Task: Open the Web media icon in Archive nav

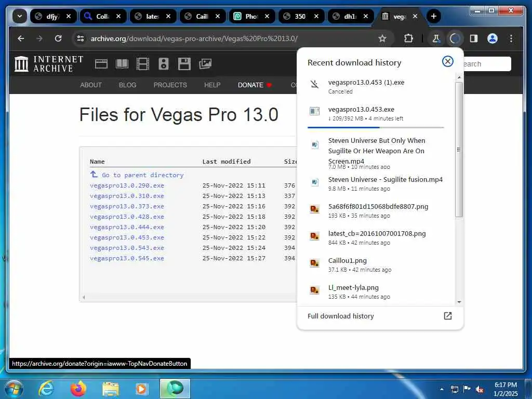Action: tap(101, 64)
